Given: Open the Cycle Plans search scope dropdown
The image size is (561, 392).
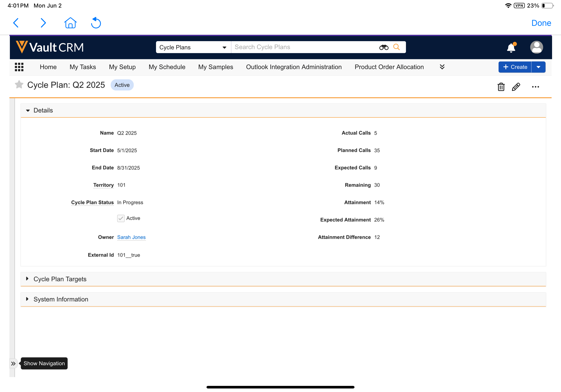Looking at the screenshot, I should (x=193, y=47).
